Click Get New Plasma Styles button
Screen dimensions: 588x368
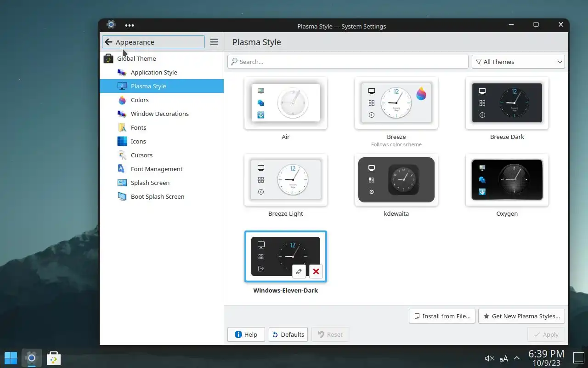coord(521,316)
